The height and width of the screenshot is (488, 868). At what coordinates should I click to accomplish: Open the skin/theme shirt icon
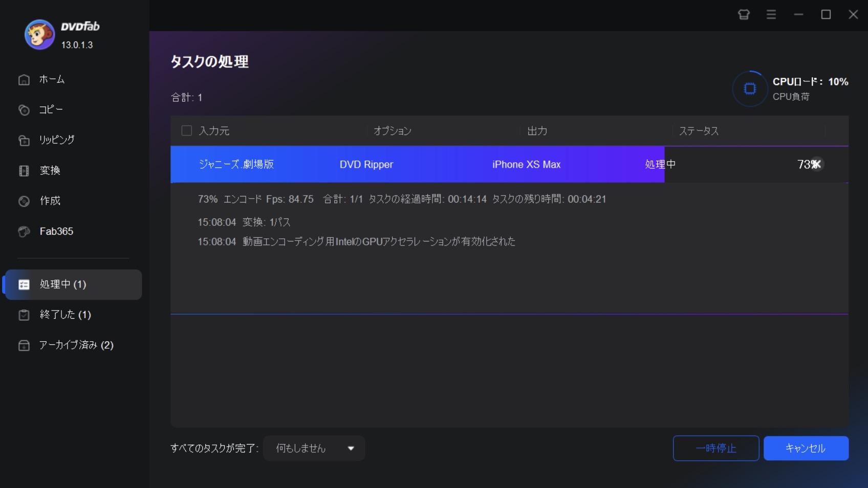click(x=744, y=14)
